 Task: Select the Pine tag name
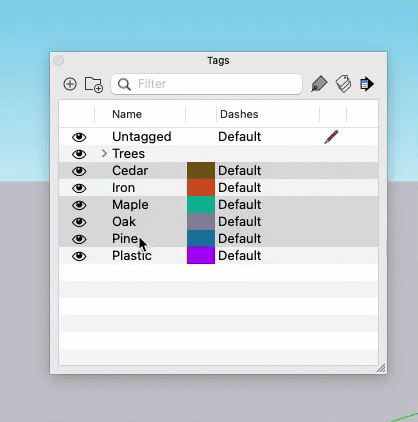click(x=125, y=239)
